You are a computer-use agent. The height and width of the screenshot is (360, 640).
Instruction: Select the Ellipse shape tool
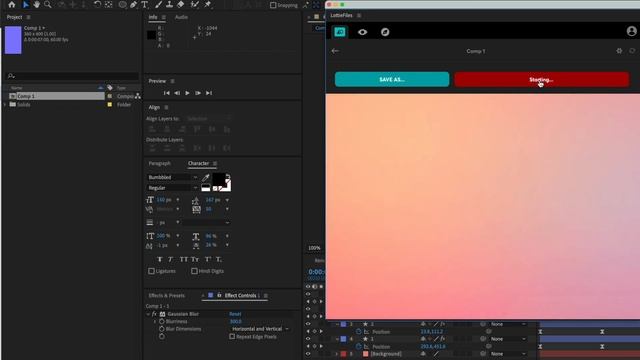click(122, 4)
